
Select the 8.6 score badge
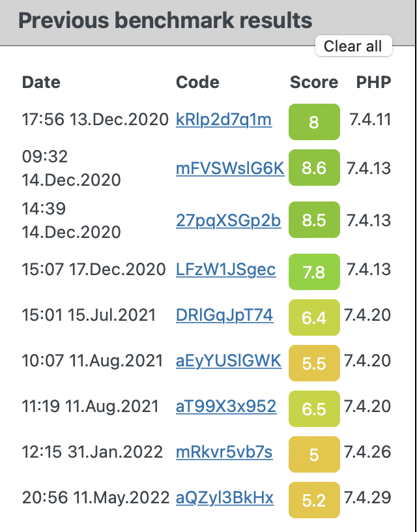pos(314,168)
